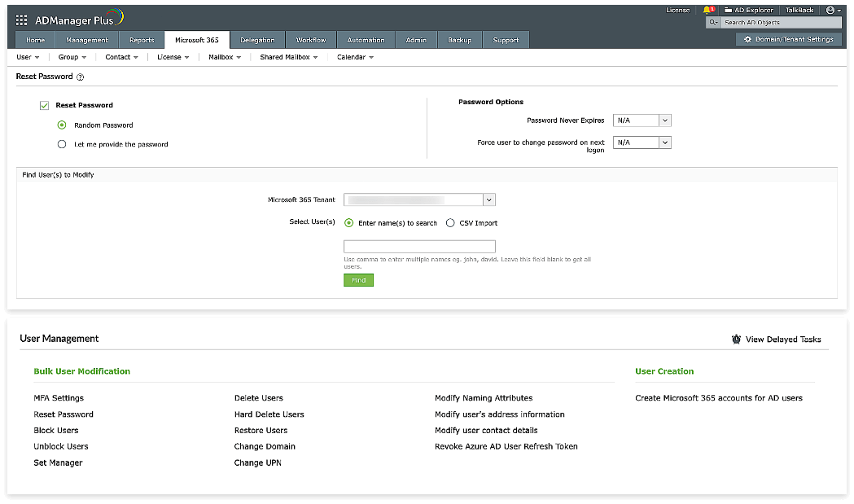The width and height of the screenshot is (854, 504).
Task: Click the ADManager Plus logo
Action: point(80,19)
